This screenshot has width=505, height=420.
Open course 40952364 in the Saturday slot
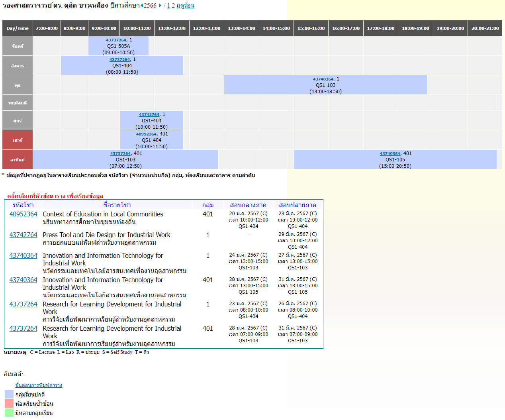click(146, 134)
